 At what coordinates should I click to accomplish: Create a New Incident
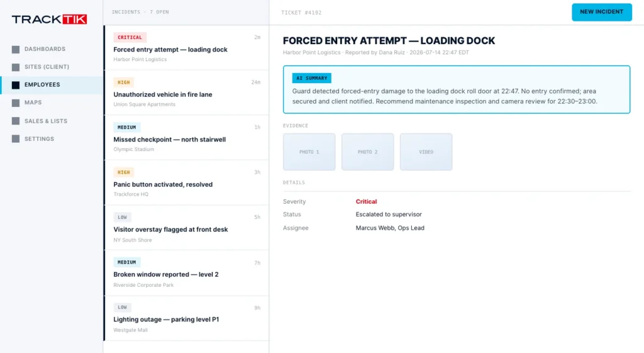602,12
